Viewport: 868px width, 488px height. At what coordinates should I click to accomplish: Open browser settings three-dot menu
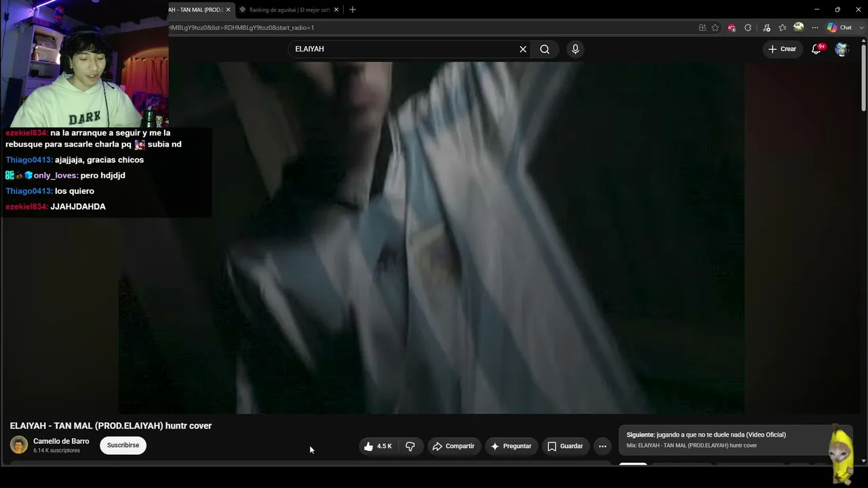(x=814, y=28)
